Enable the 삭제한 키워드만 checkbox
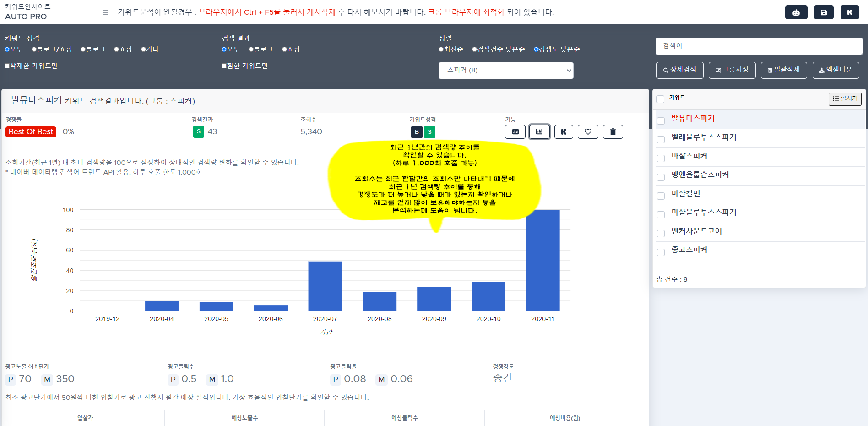This screenshot has width=868, height=426. (x=7, y=66)
